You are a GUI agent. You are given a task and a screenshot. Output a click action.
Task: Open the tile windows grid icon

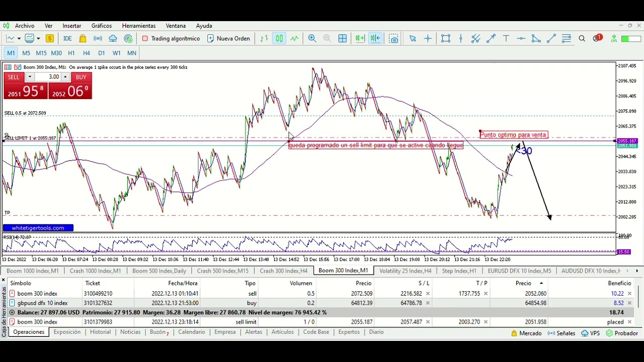(x=343, y=39)
